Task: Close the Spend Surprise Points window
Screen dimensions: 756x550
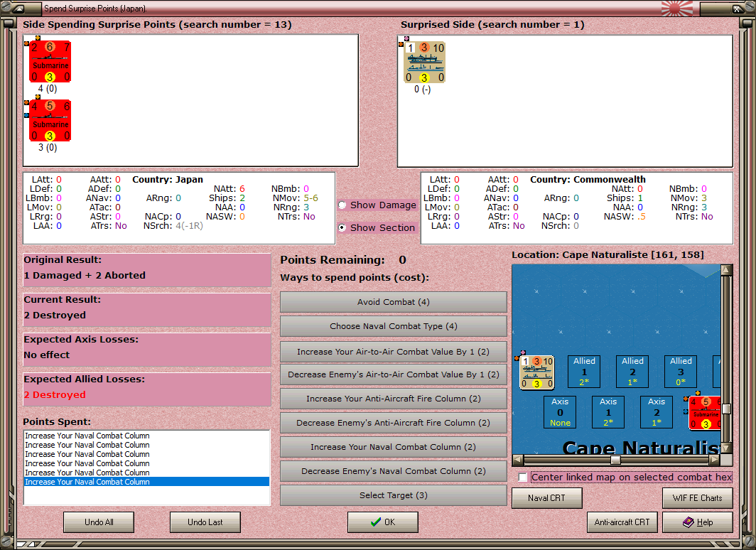Action: pos(738,9)
